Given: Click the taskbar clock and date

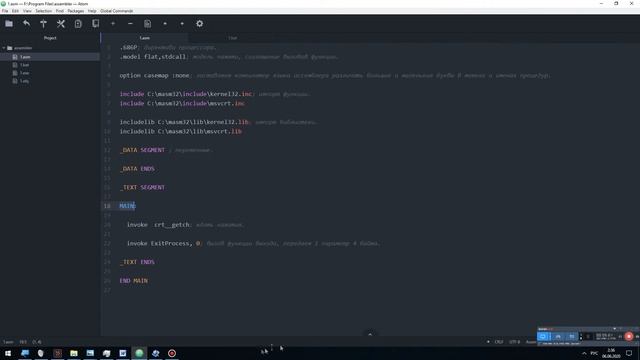Looking at the screenshot, I should tap(611, 353).
